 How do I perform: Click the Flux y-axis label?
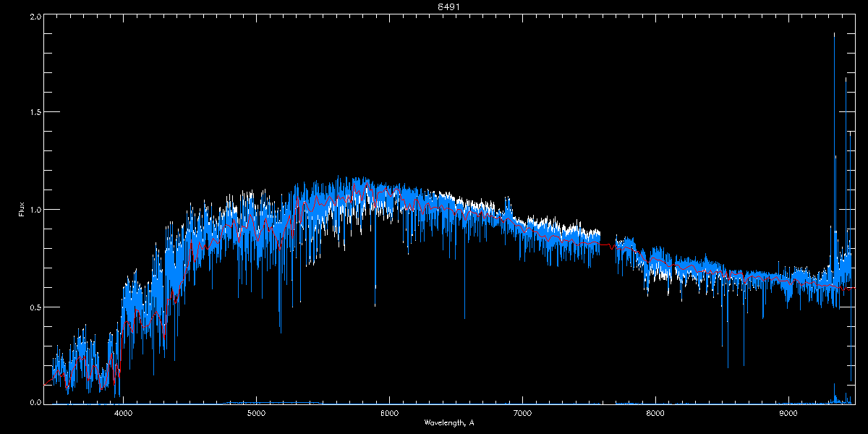tap(22, 210)
